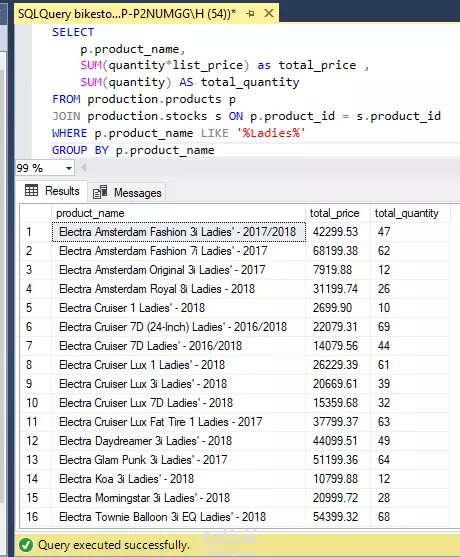The width and height of the screenshot is (460, 557).
Task: Select row header number 16
Action: [36, 517]
